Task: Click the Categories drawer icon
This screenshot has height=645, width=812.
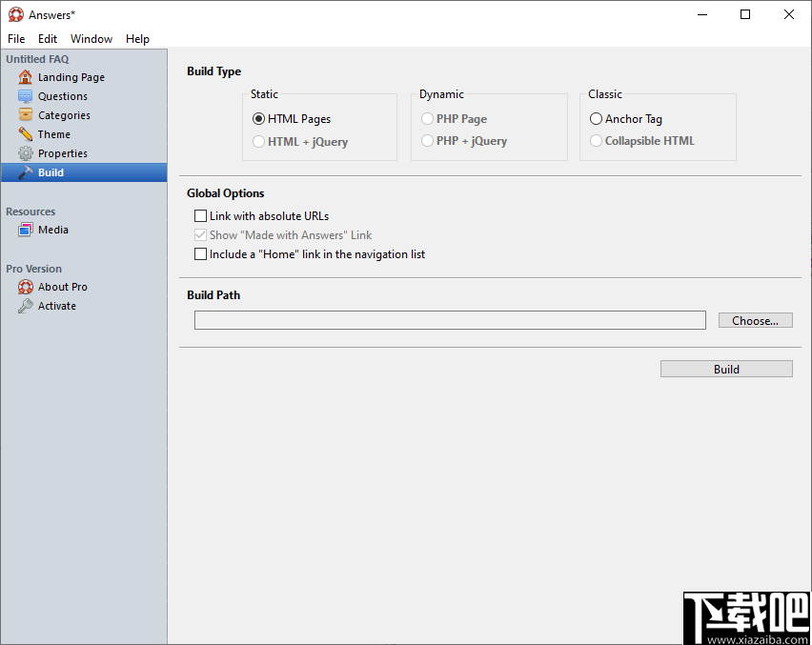Action: pos(25,115)
